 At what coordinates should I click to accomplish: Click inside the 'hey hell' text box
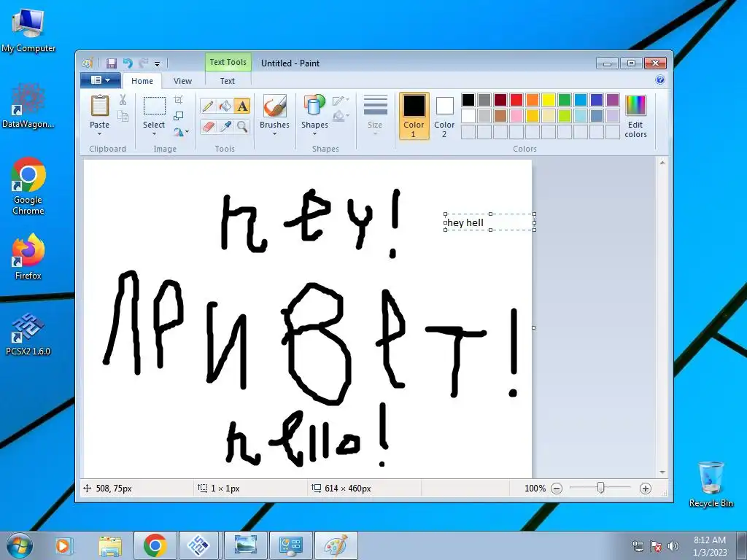pyautogui.click(x=489, y=222)
